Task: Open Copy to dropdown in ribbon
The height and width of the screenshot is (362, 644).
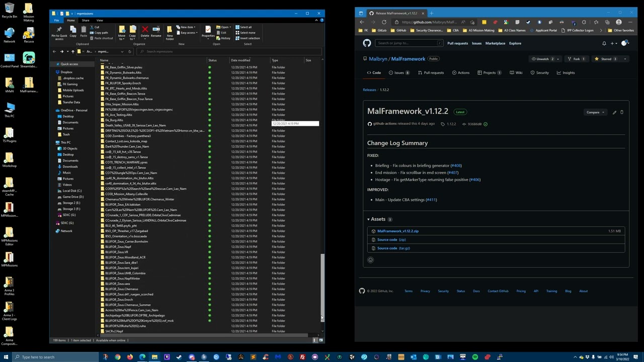Action: point(132,32)
